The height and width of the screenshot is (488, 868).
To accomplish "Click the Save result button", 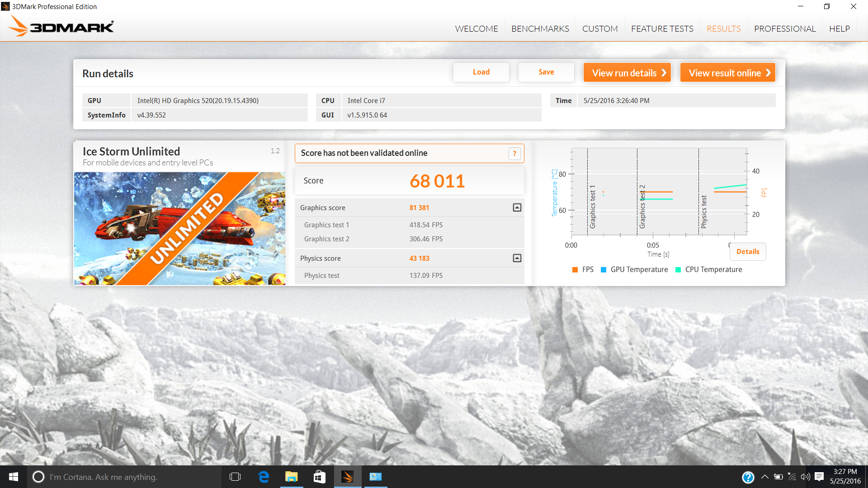I will click(x=546, y=72).
